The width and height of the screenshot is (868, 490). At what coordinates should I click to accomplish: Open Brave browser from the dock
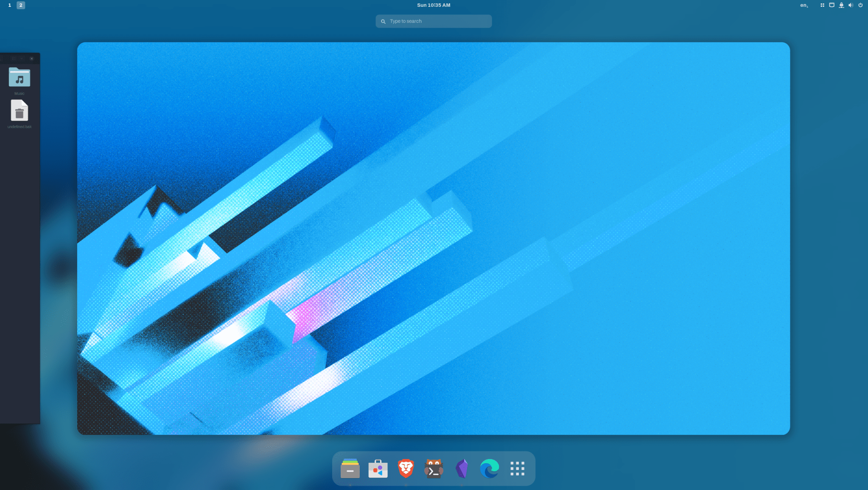(405, 468)
